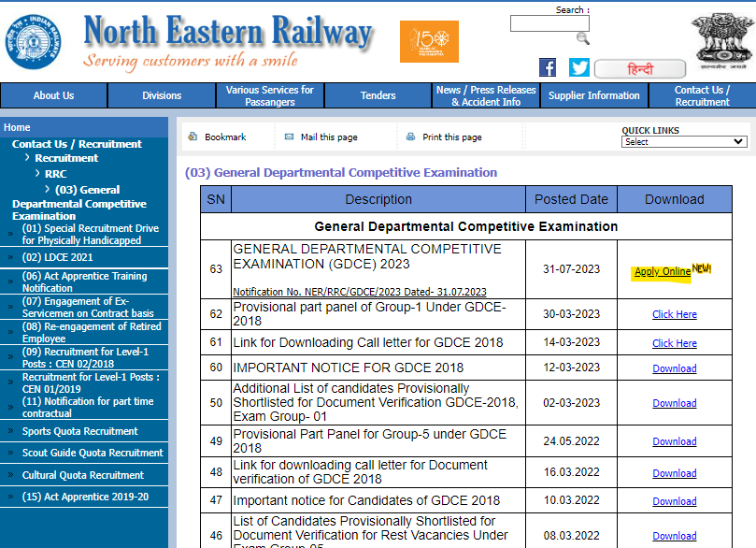Open the Facebook page icon
Screen dimensions: 756x548
click(x=548, y=67)
